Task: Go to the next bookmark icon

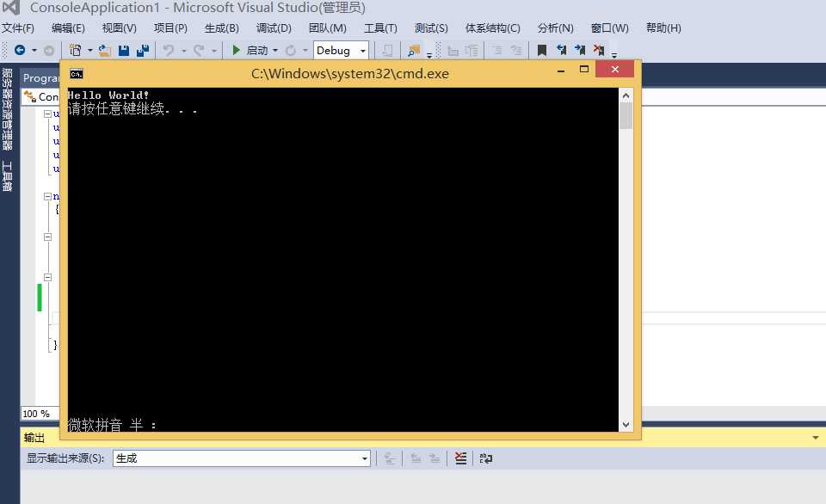Action: tap(580, 50)
